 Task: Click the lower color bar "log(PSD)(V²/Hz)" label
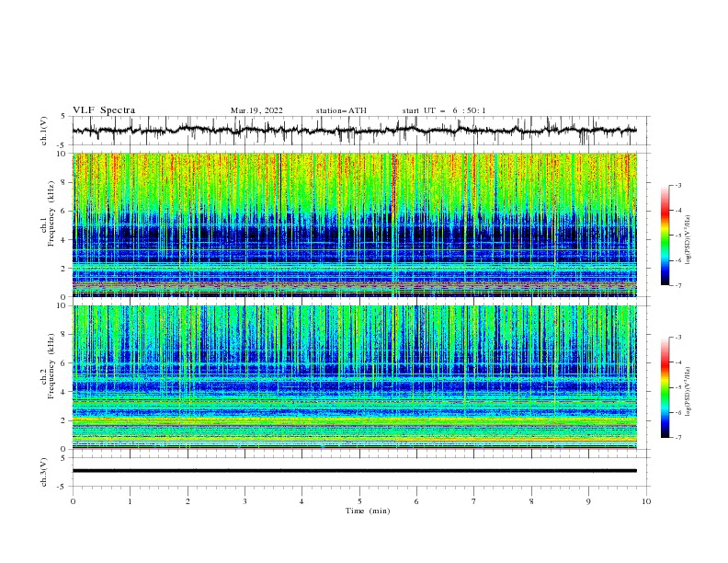coord(688,392)
